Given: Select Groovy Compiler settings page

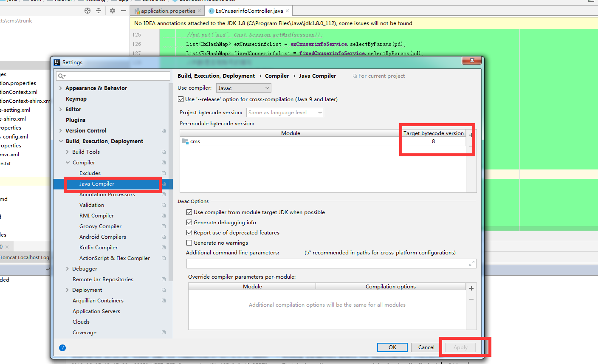Looking at the screenshot, I should coord(100,226).
